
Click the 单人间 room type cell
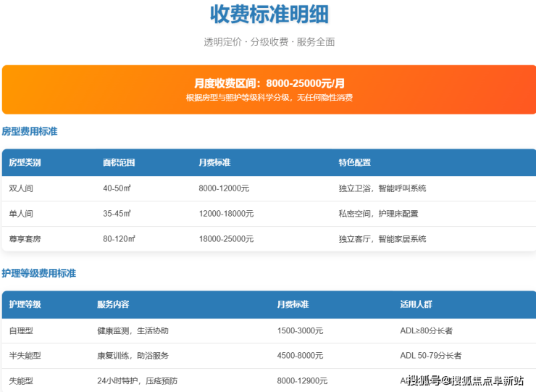point(21,214)
